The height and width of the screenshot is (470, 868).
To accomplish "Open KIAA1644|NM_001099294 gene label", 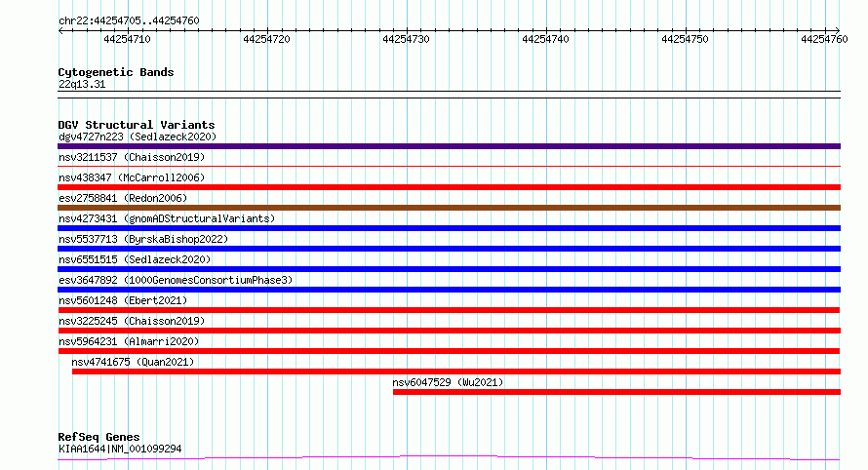I will [x=120, y=449].
